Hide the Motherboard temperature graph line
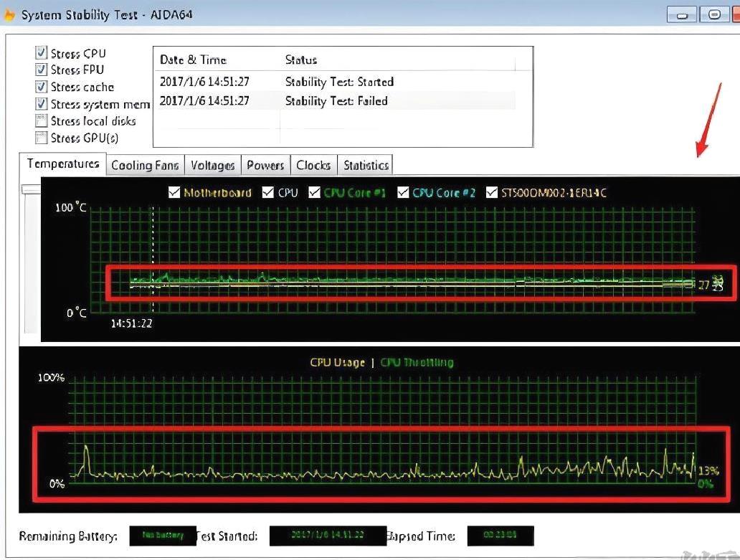The width and height of the screenshot is (740, 560). 174,192
